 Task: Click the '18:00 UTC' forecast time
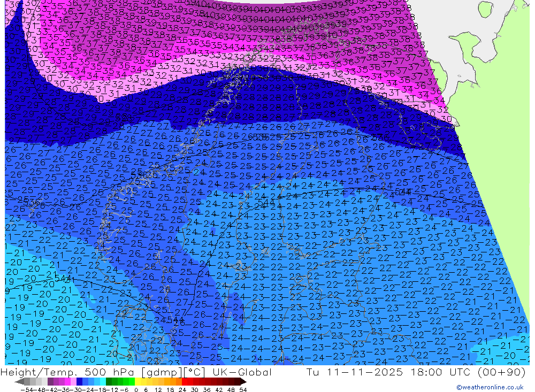[440, 372]
